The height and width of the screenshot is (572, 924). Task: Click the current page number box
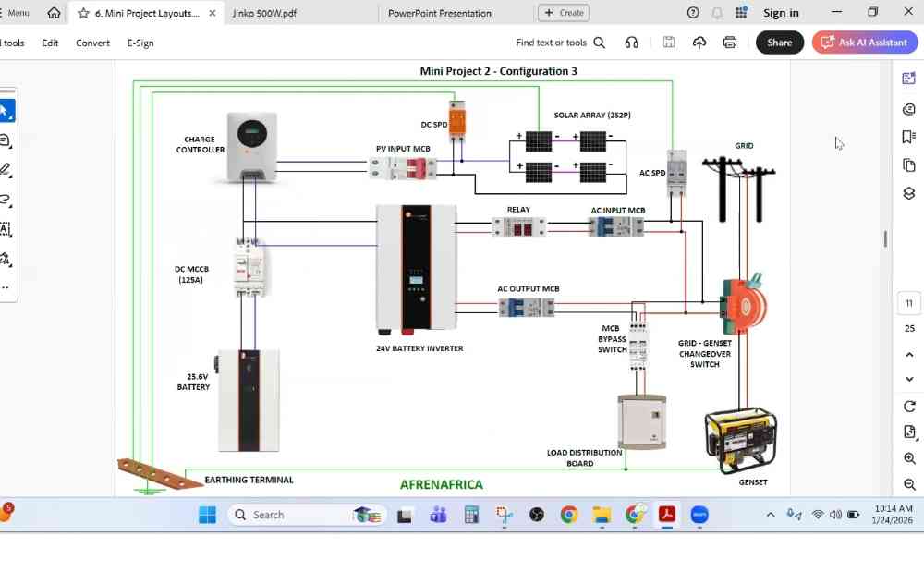click(909, 303)
